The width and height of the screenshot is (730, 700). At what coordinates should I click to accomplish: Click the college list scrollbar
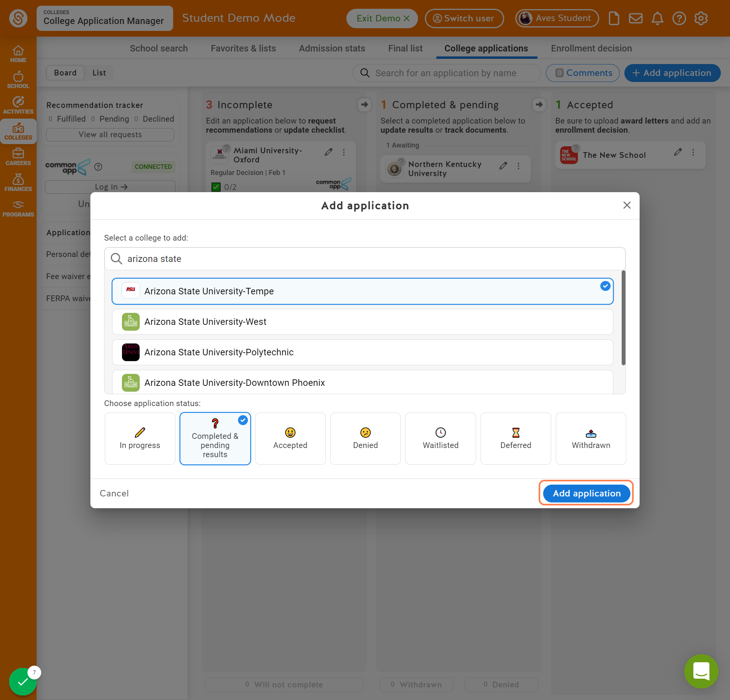click(x=624, y=318)
